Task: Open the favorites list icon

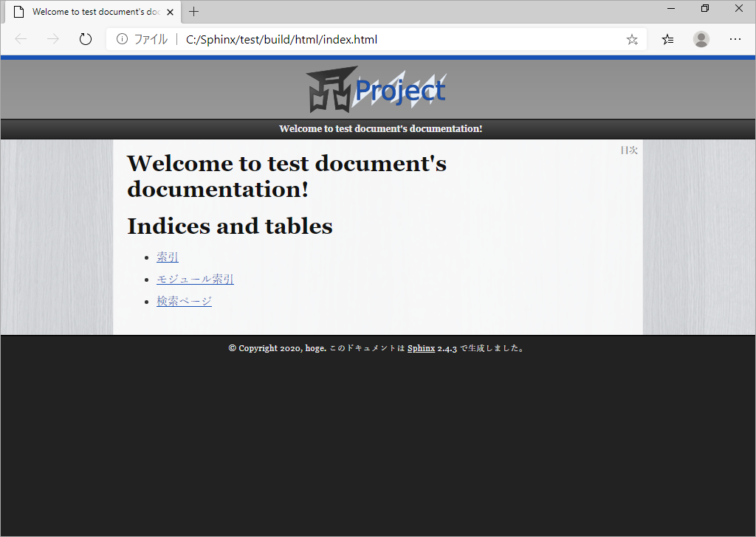Action: (x=667, y=40)
